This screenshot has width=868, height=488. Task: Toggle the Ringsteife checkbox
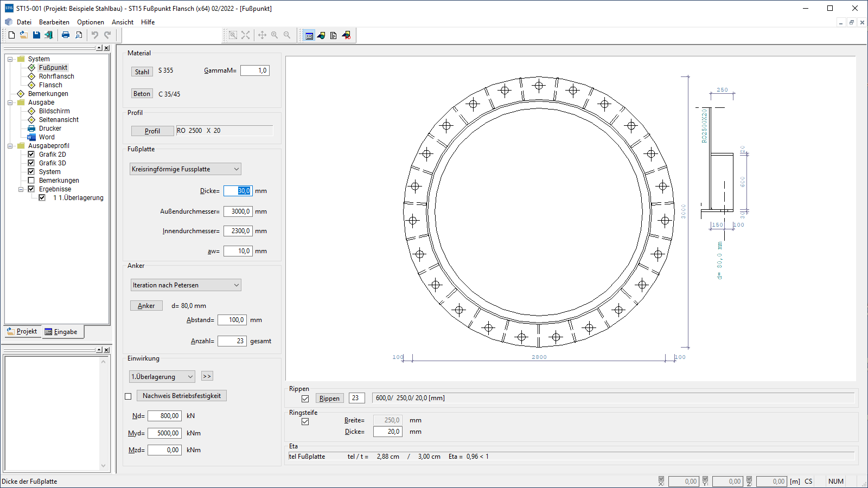(305, 421)
